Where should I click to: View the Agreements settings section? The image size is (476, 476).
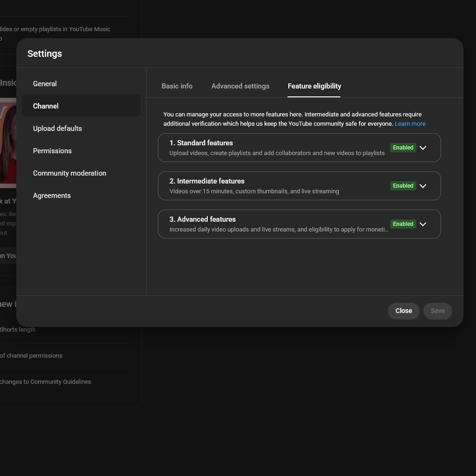pos(52,196)
